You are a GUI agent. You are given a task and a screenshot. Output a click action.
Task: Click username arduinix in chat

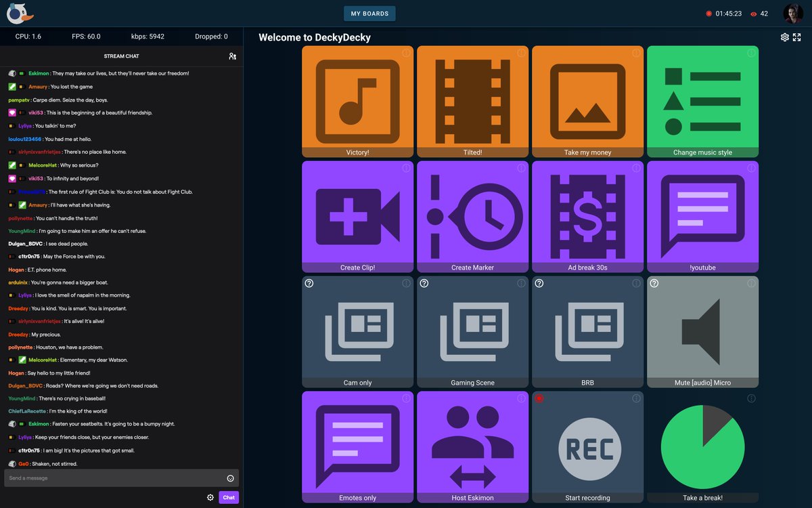point(18,282)
